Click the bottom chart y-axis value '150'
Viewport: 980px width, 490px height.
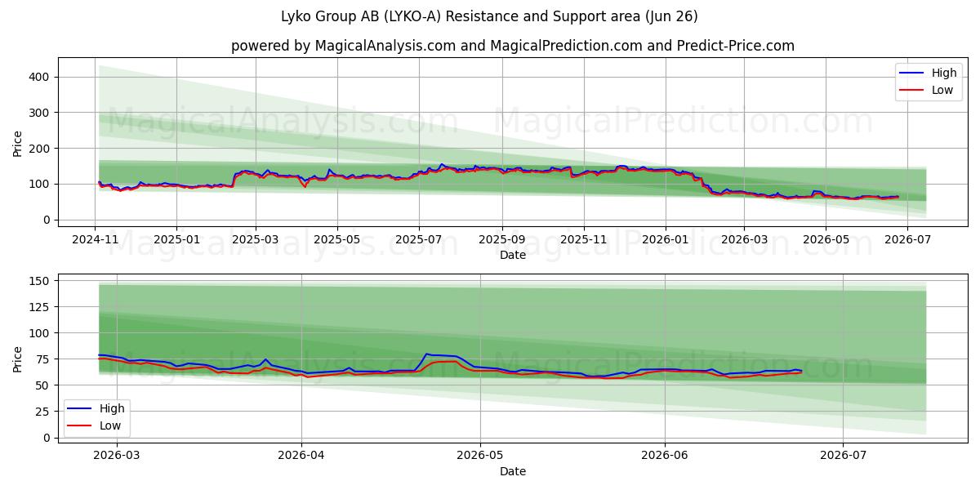[40, 281]
